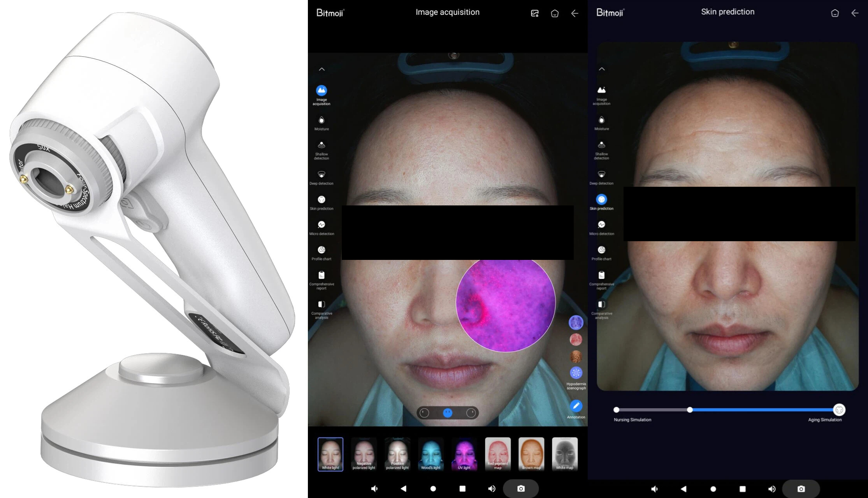Switch to the UV light view
Viewport: 868px width, 498px height.
coord(464,454)
